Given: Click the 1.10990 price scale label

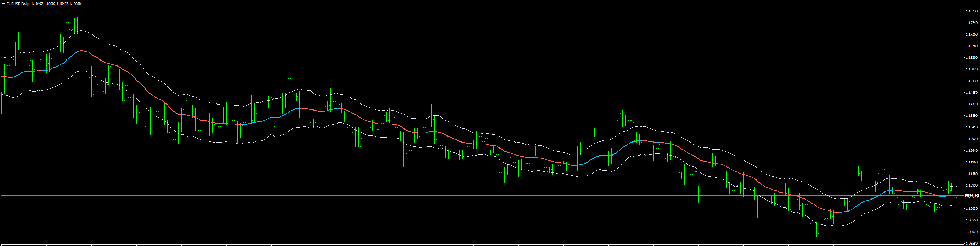Looking at the screenshot, I should tap(972, 185).
